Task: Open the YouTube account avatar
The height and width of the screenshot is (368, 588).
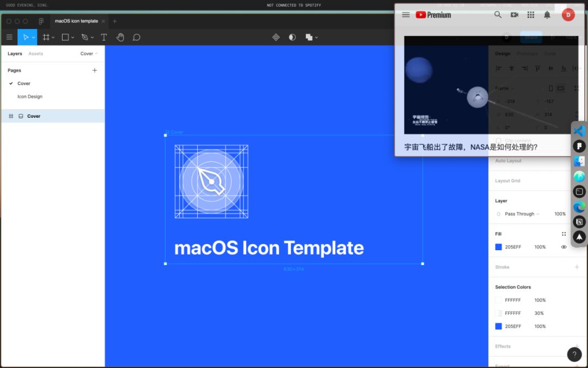Action: (x=568, y=15)
